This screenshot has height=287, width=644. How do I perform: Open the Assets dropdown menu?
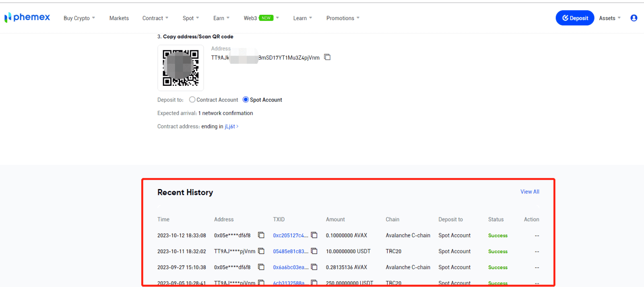pos(609,18)
